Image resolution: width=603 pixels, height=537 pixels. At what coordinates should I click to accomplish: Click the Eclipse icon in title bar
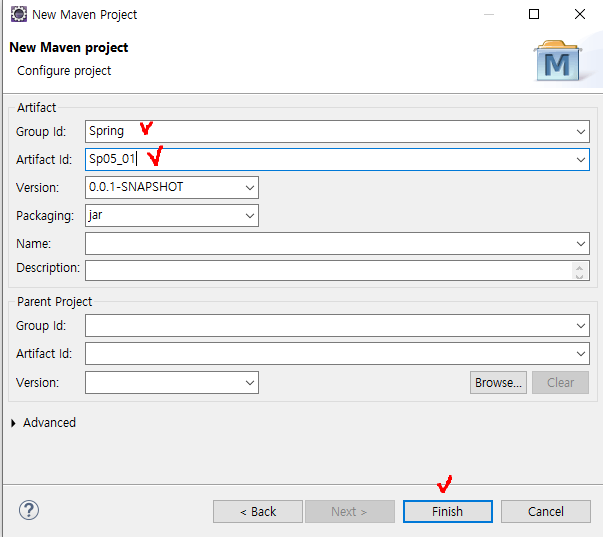pyautogui.click(x=19, y=14)
